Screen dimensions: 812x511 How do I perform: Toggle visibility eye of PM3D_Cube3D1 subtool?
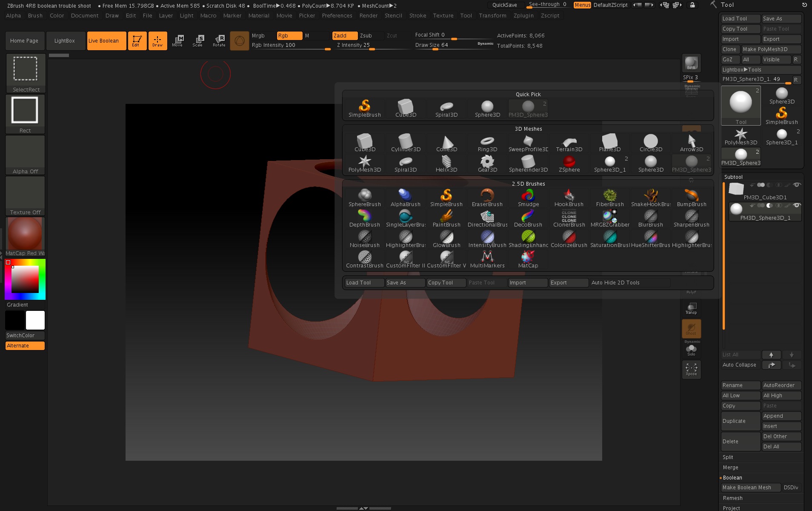click(x=797, y=185)
